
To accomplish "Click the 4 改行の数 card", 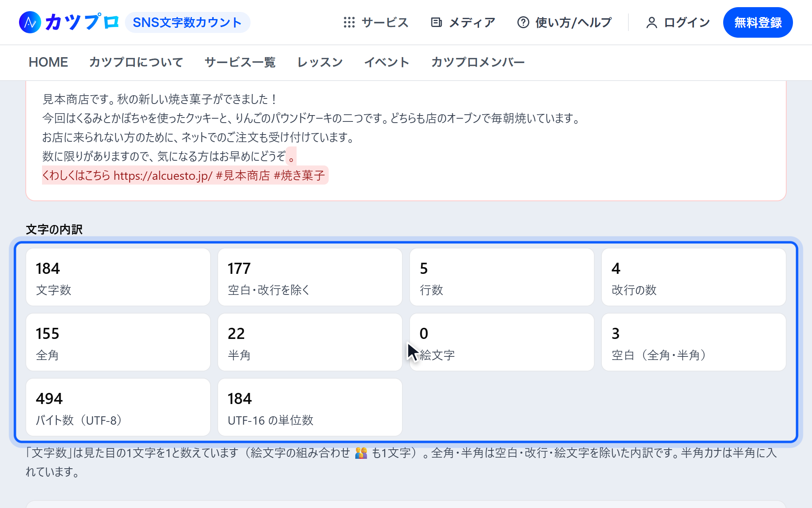I will pyautogui.click(x=694, y=277).
